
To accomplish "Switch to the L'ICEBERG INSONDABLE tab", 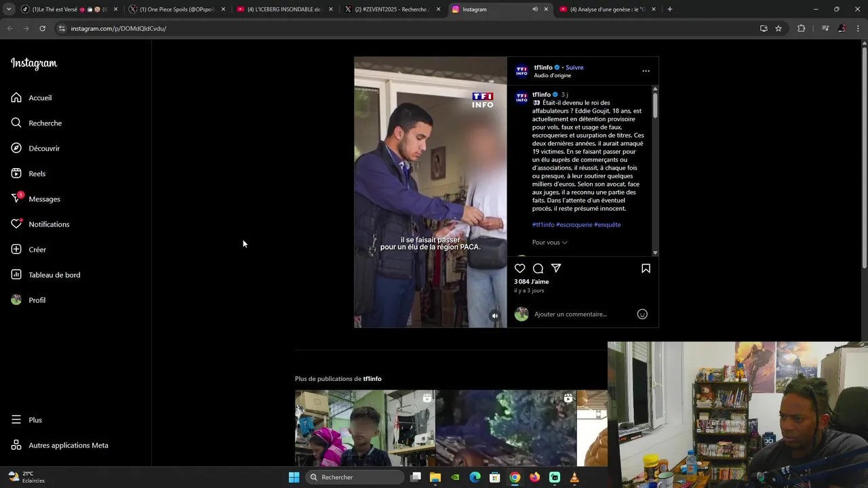I will click(x=283, y=9).
